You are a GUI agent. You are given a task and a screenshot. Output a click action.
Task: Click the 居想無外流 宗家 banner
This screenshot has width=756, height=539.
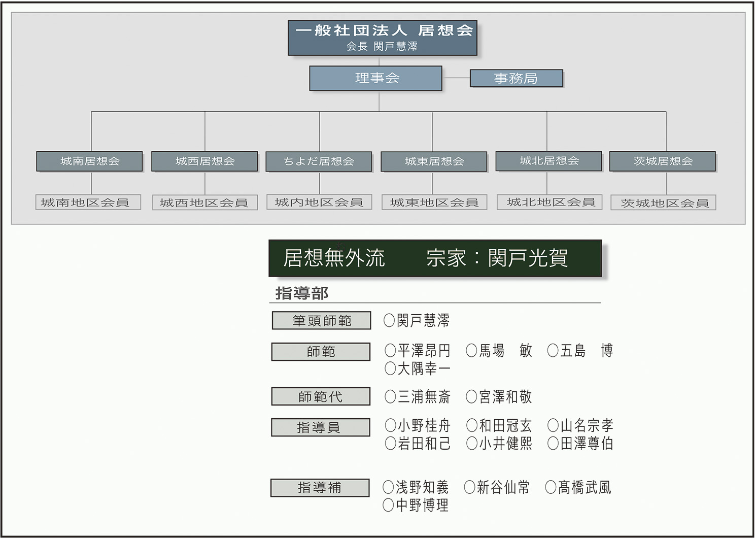[435, 258]
